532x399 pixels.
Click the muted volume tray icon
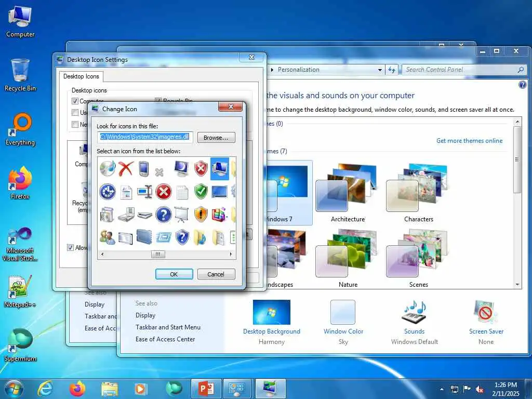pos(480,390)
